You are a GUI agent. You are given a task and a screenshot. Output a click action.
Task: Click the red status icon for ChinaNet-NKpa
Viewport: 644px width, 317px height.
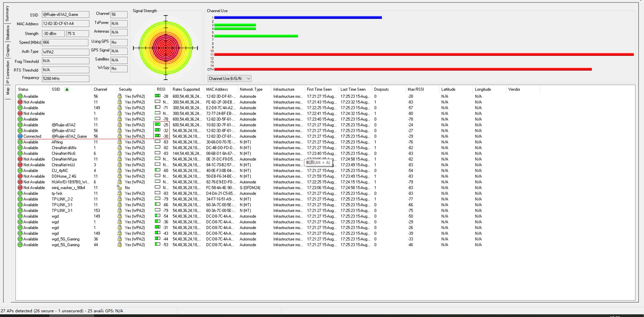[x=20, y=159]
